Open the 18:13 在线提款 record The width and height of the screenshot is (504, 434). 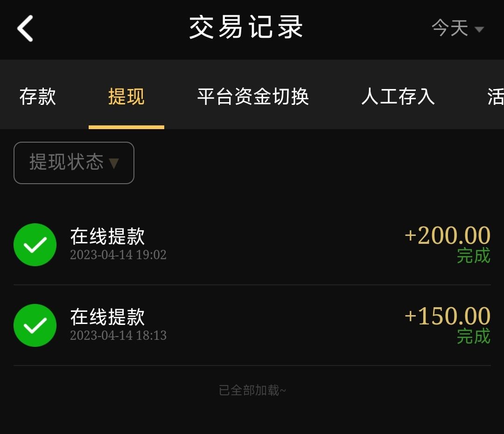pyautogui.click(x=107, y=317)
